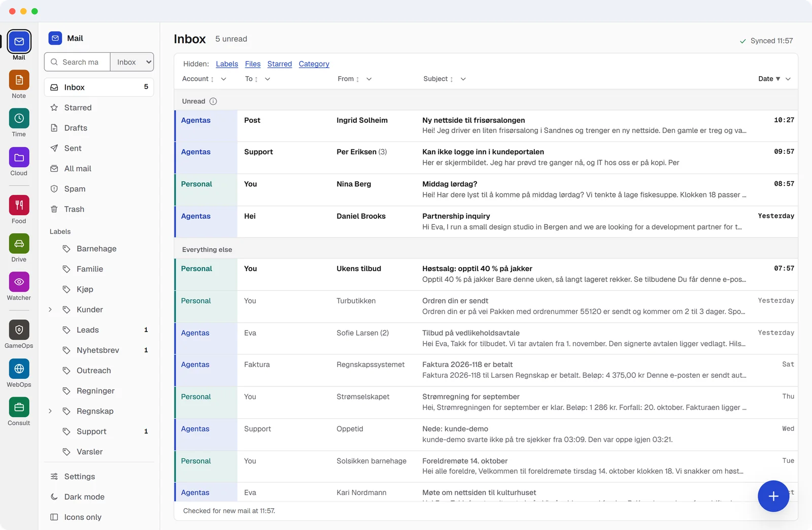Expand the Regnskap label

tap(50, 411)
